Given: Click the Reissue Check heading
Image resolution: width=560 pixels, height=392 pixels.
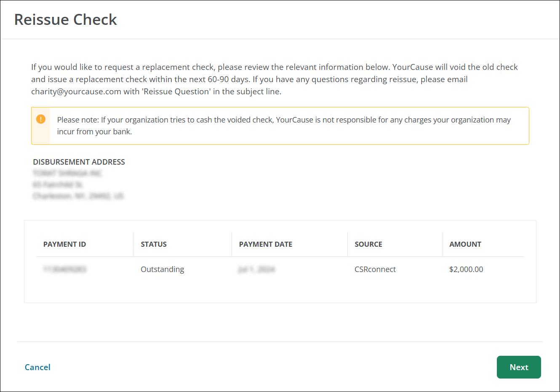Looking at the screenshot, I should [x=66, y=20].
